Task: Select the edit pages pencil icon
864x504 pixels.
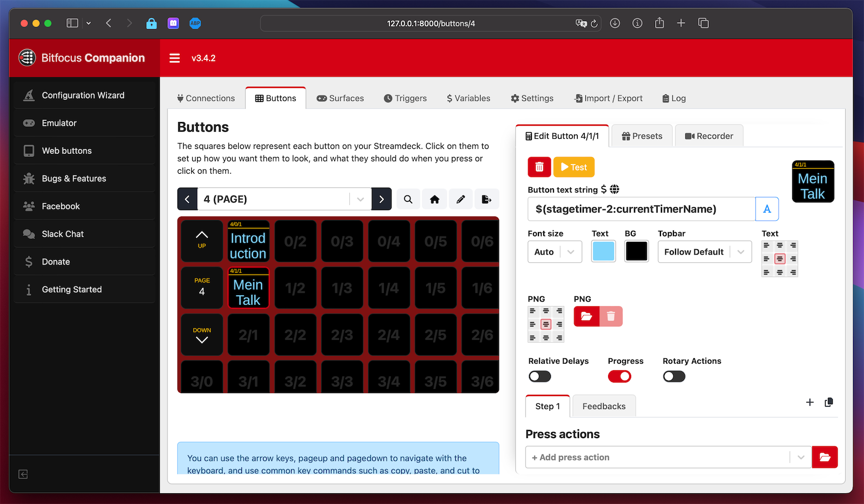Action: (461, 199)
